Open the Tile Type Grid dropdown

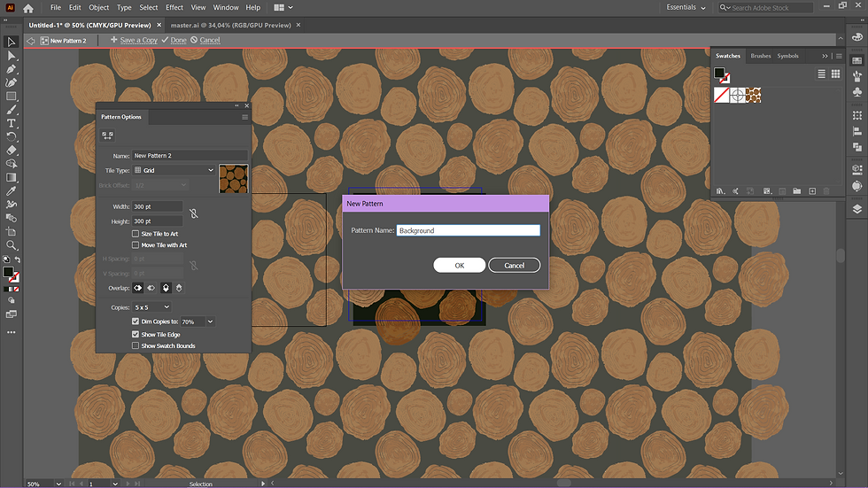pyautogui.click(x=174, y=170)
